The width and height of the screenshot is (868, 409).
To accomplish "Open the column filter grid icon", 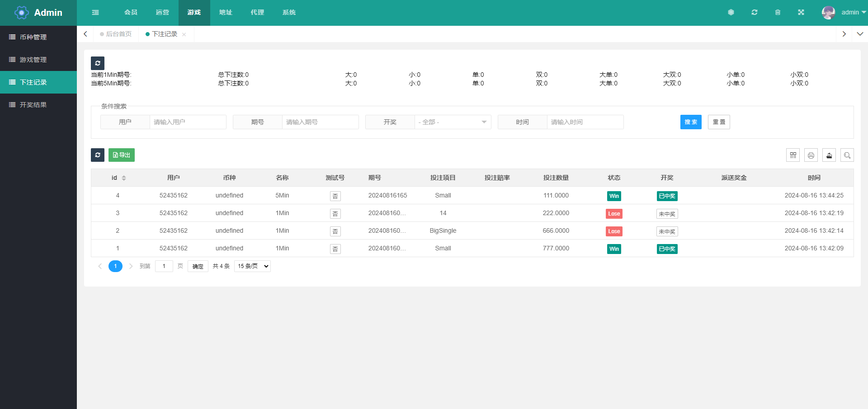I will coord(793,155).
